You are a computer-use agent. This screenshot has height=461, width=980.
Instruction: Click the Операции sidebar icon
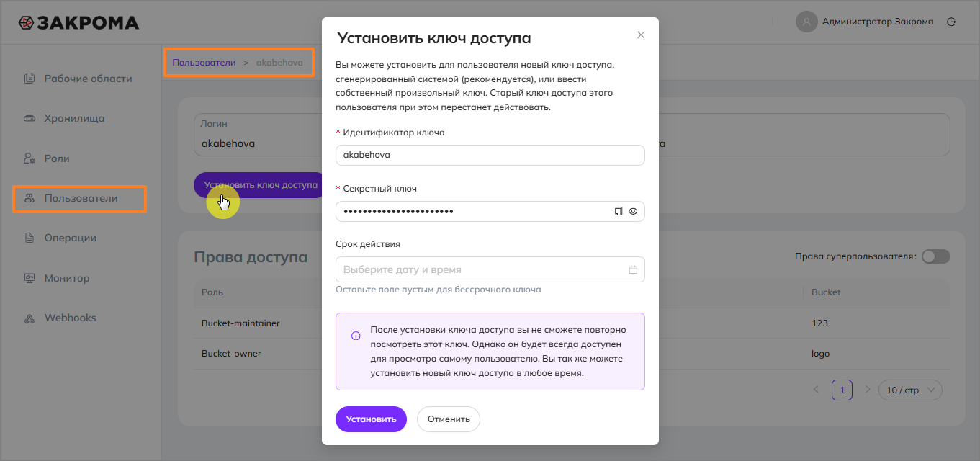pyautogui.click(x=30, y=238)
